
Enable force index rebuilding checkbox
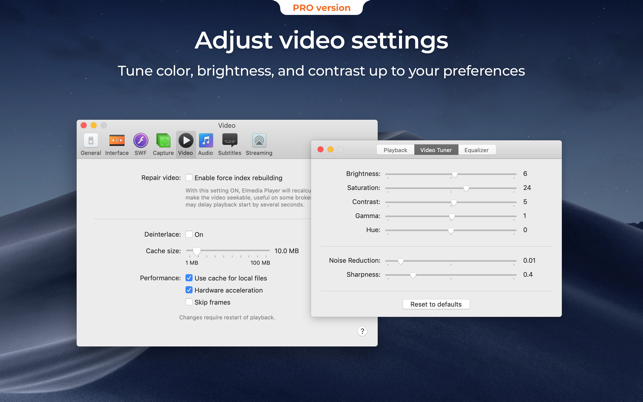(x=189, y=178)
